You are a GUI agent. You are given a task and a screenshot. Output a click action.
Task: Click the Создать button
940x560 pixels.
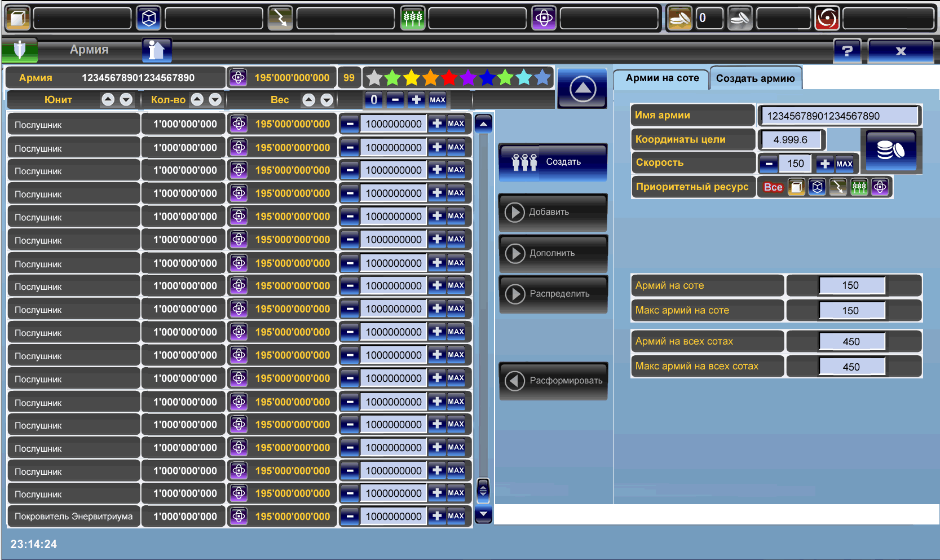(553, 162)
